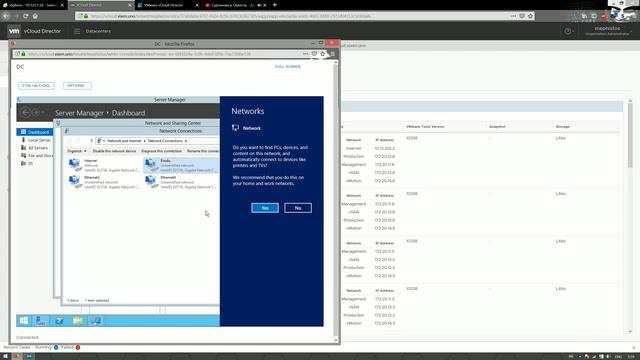Image resolution: width=640 pixels, height=360 pixels.
Task: Click Disable this network device
Action: (x=114, y=151)
